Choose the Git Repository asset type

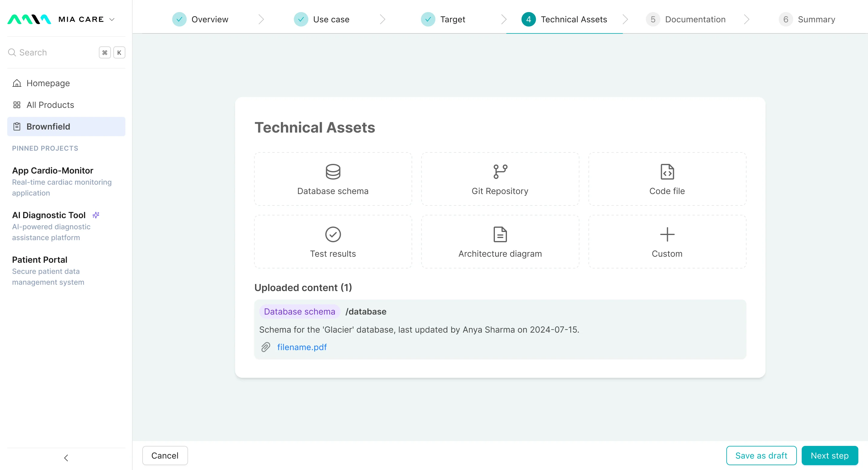[500, 172]
